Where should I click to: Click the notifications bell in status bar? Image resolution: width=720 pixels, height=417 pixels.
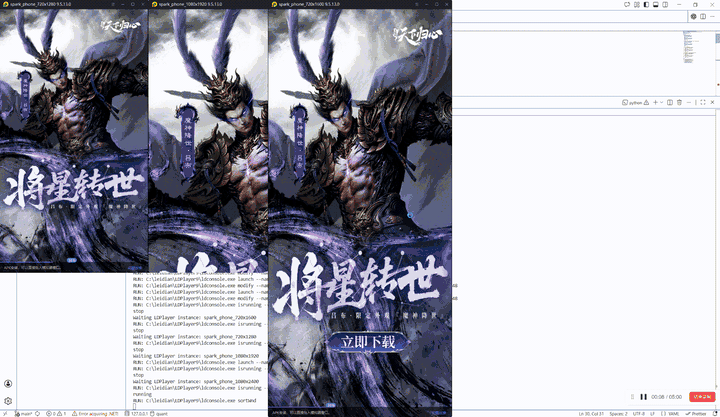tap(715, 414)
